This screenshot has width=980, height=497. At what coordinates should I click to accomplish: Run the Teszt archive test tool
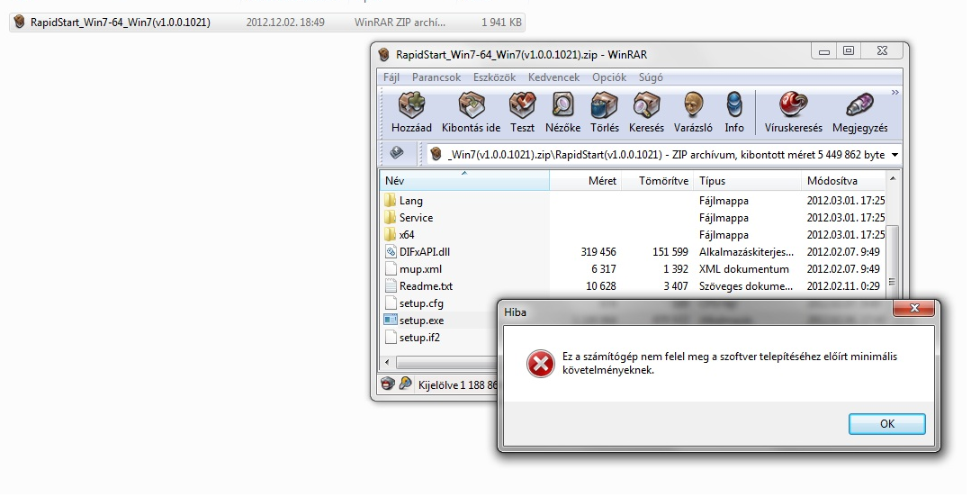(522, 113)
